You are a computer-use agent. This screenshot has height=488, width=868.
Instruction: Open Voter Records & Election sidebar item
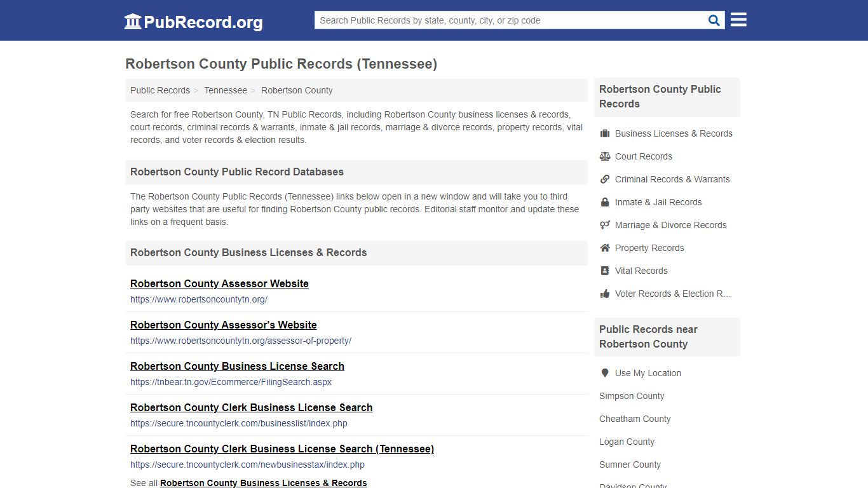[x=673, y=294]
